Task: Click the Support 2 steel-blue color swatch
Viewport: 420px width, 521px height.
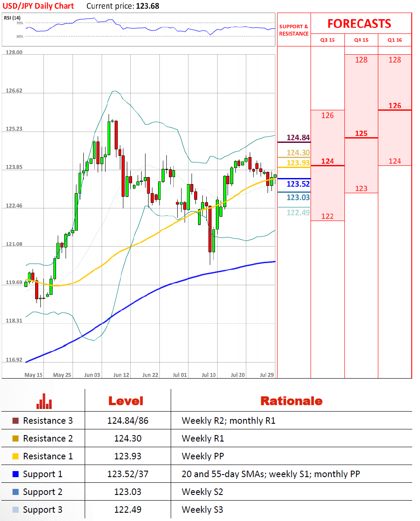Action: click(16, 492)
